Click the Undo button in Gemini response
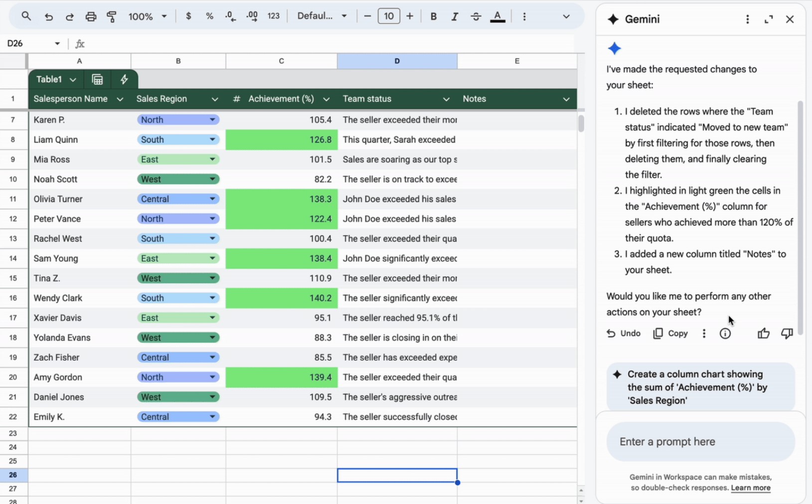Image resolution: width=812 pixels, height=504 pixels. click(624, 334)
